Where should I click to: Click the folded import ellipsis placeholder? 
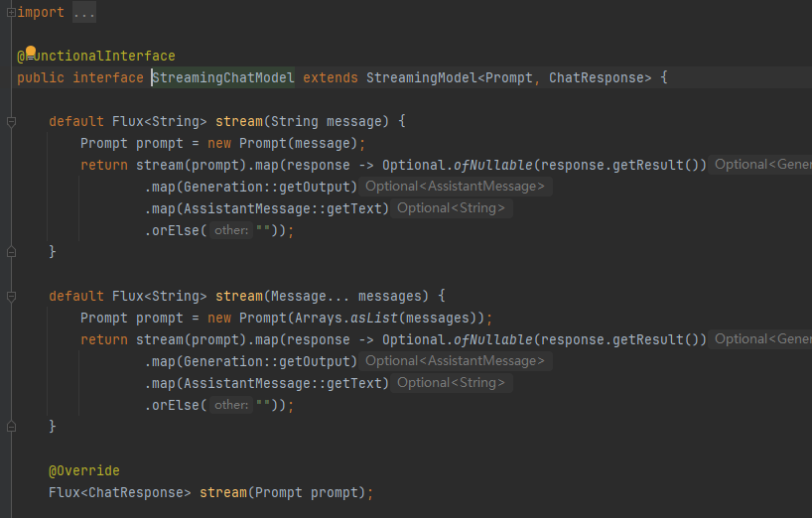click(x=84, y=13)
